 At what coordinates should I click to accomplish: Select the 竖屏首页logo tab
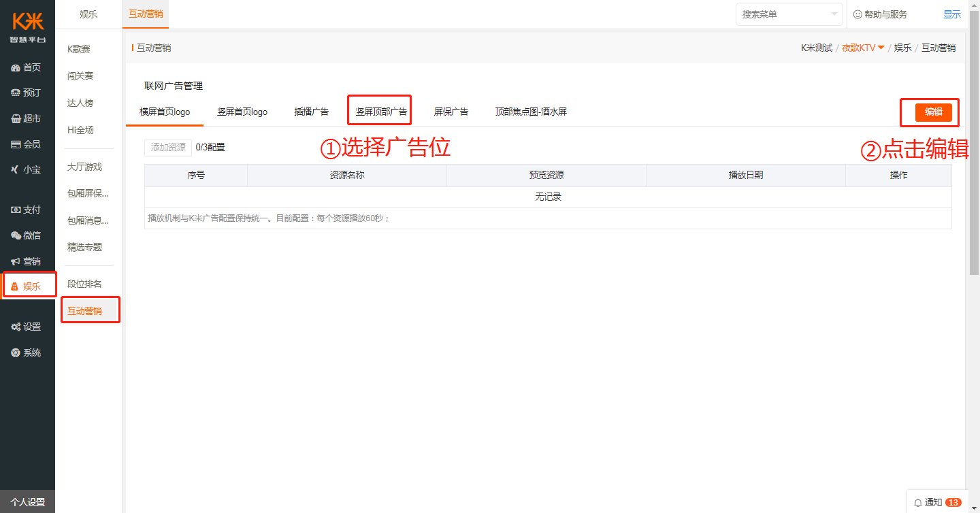242,112
